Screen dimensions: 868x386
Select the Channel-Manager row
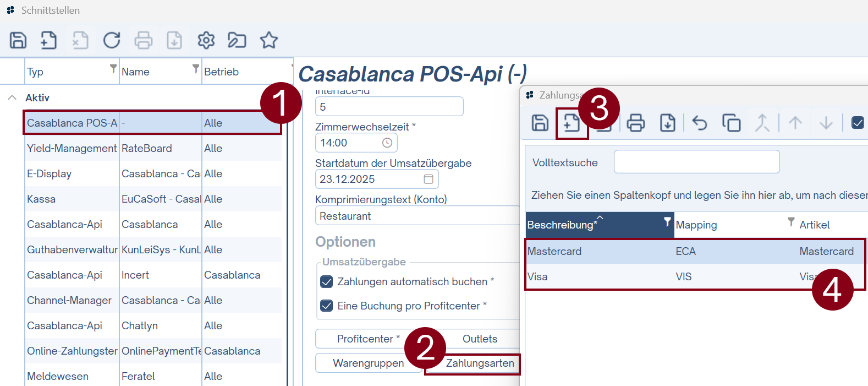[153, 300]
